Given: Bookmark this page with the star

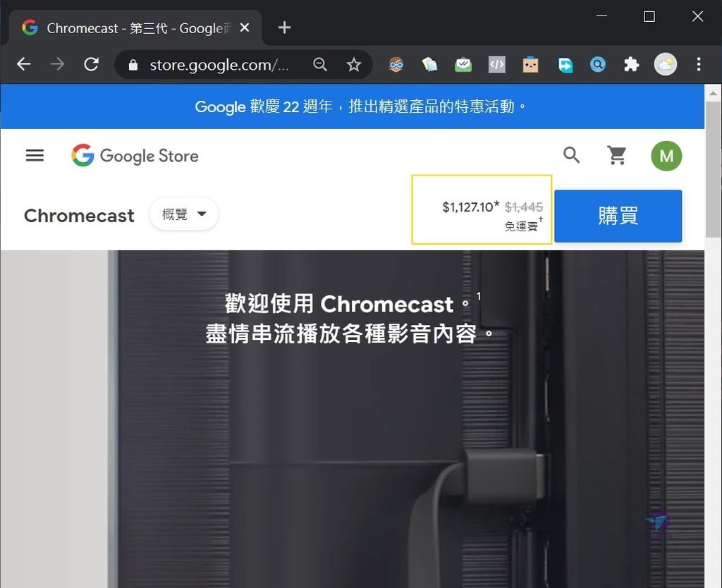Looking at the screenshot, I should pos(354,64).
